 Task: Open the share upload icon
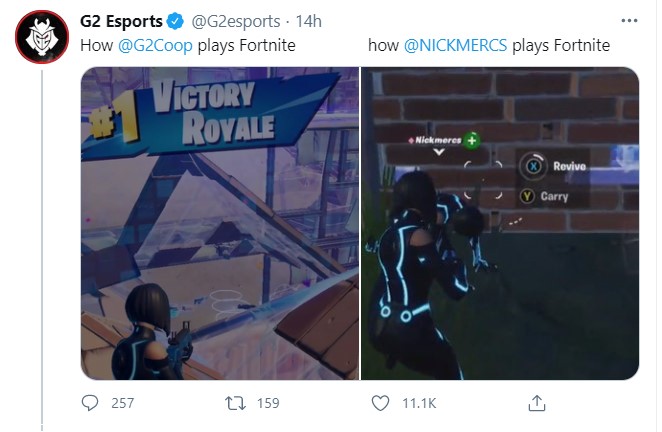tap(537, 403)
